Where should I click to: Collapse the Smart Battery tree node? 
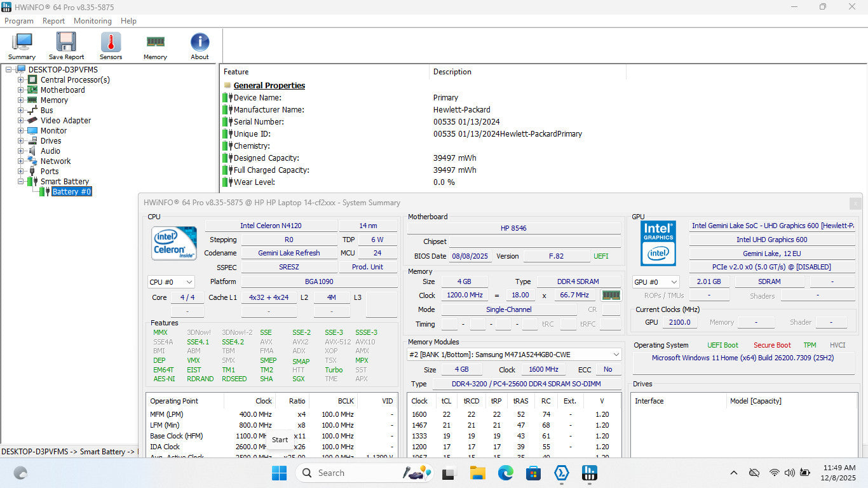coord(21,182)
